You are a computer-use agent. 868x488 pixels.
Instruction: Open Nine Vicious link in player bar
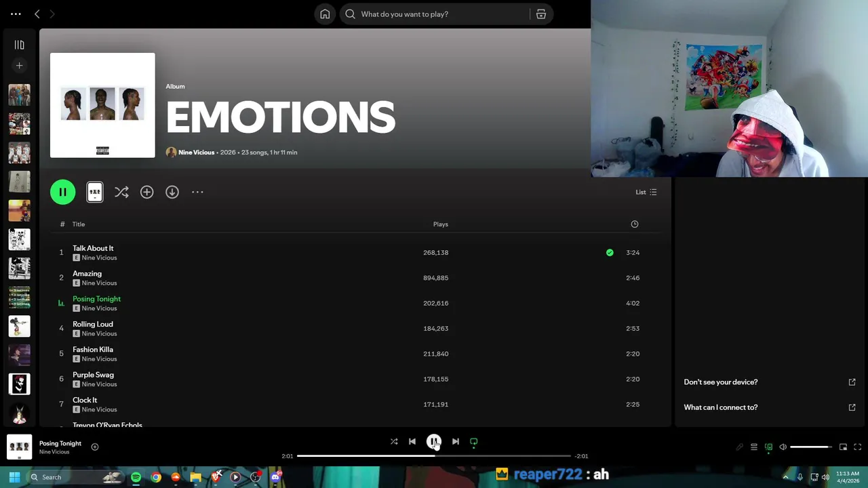point(54,452)
